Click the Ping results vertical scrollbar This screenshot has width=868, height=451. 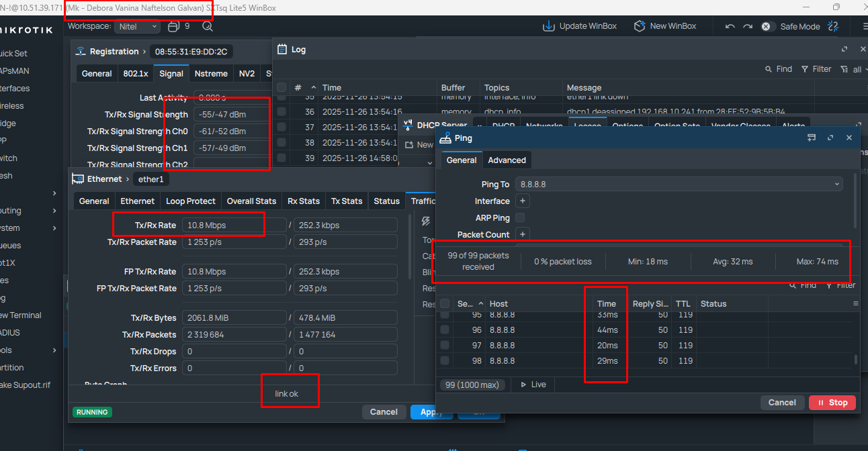[855, 360]
